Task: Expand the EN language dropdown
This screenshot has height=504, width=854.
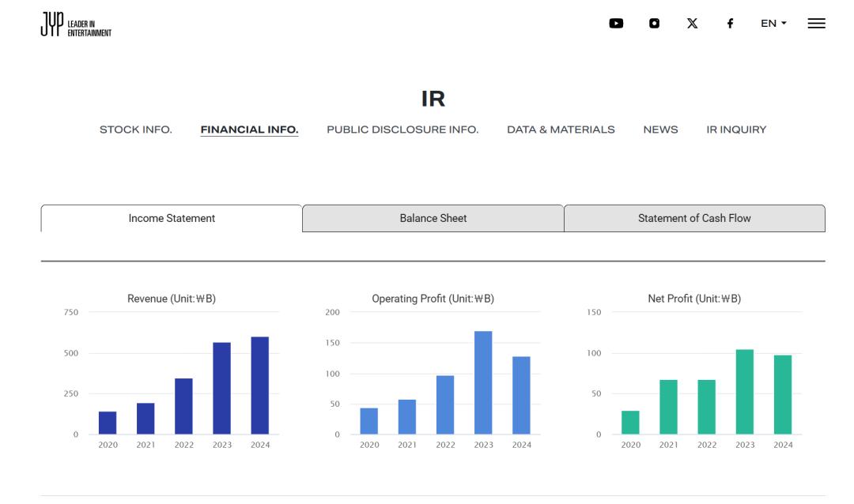Action: click(773, 24)
